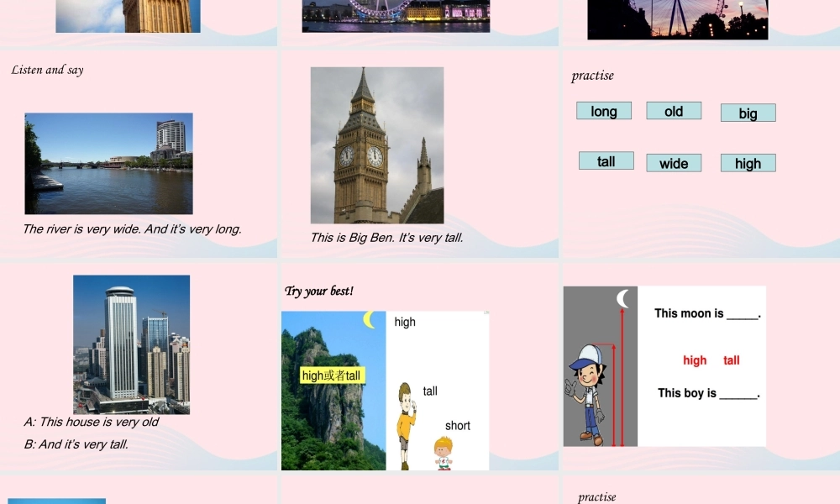Select the red 'tall' answer word
The width and height of the screenshot is (840, 504).
(732, 360)
